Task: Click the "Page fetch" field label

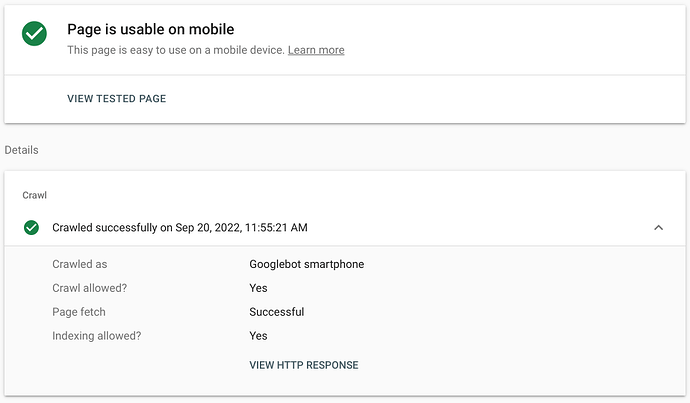Action: pos(78,312)
